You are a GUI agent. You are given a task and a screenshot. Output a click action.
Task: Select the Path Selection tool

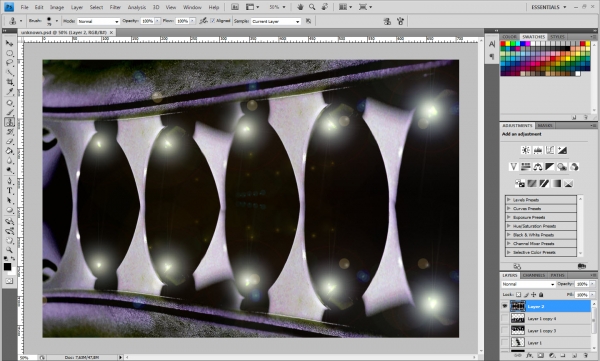coord(9,201)
